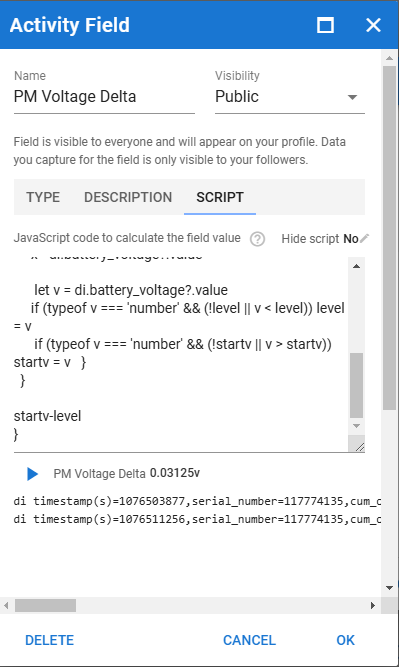This screenshot has height=667, width=399.
Task: Click inside the JavaScript code editor
Action: (181, 354)
